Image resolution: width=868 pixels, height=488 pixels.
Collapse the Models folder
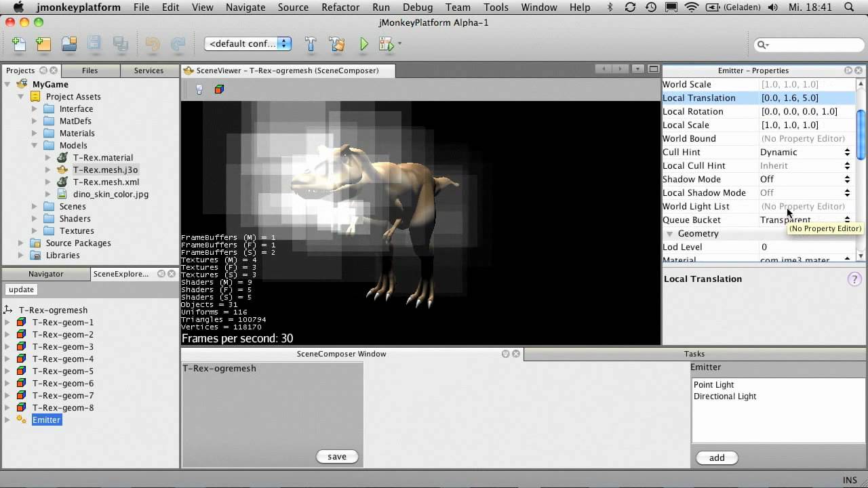click(x=35, y=146)
